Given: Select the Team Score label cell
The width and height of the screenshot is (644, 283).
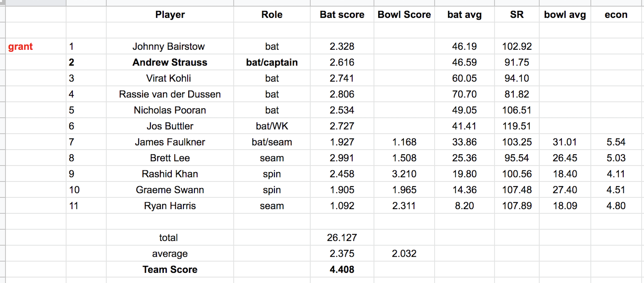Looking at the screenshot, I should click(170, 269).
